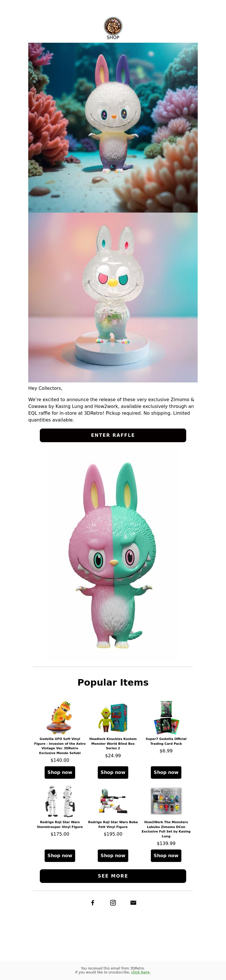Open the Facebook icon link

[93, 902]
